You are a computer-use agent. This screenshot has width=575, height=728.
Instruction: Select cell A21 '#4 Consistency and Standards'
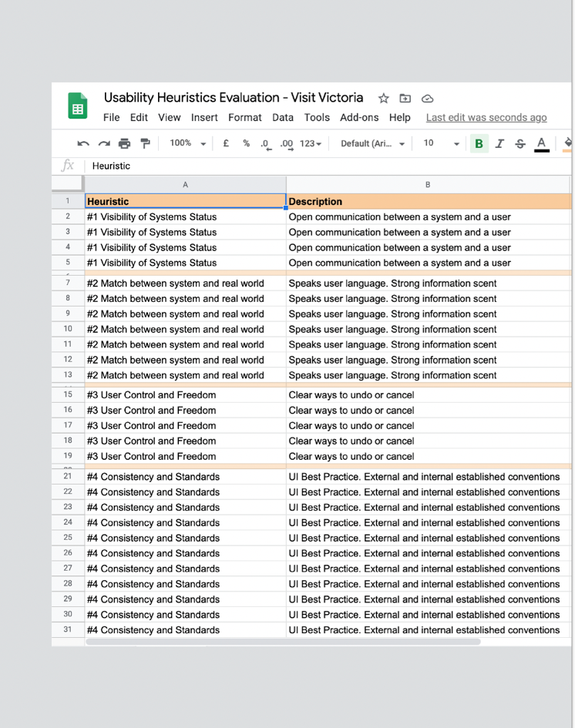[x=185, y=476]
